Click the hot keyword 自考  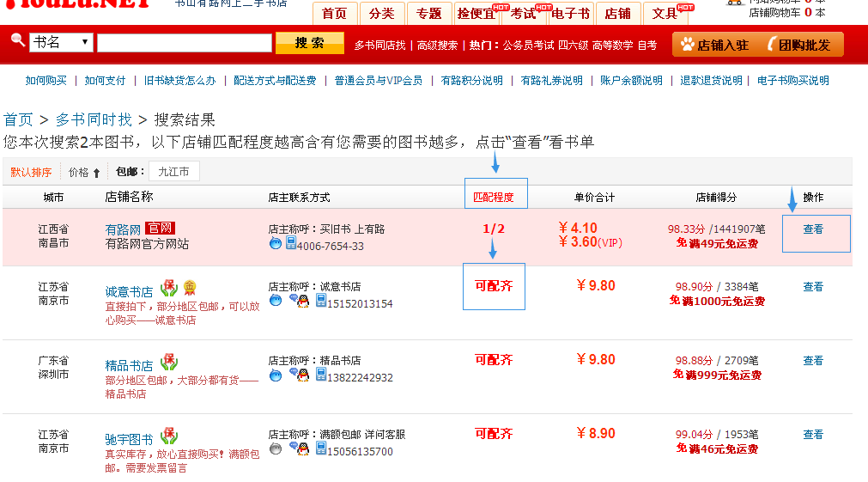[x=647, y=46]
